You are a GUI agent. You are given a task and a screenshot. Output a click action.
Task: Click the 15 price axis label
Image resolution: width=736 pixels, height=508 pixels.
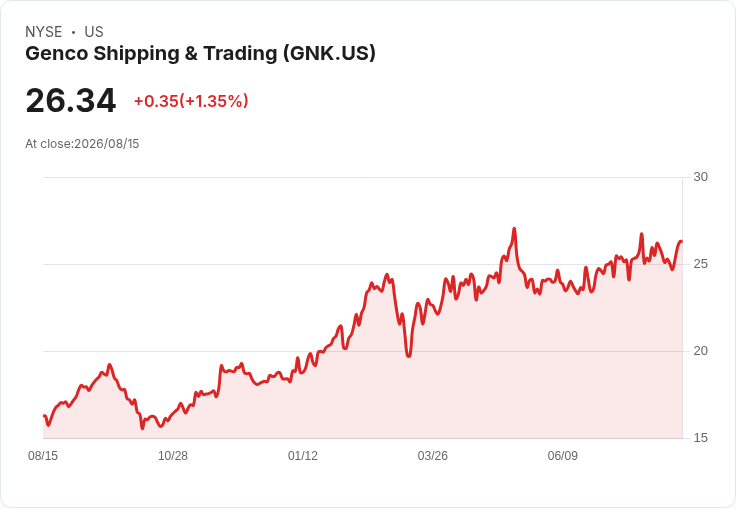[701, 438]
